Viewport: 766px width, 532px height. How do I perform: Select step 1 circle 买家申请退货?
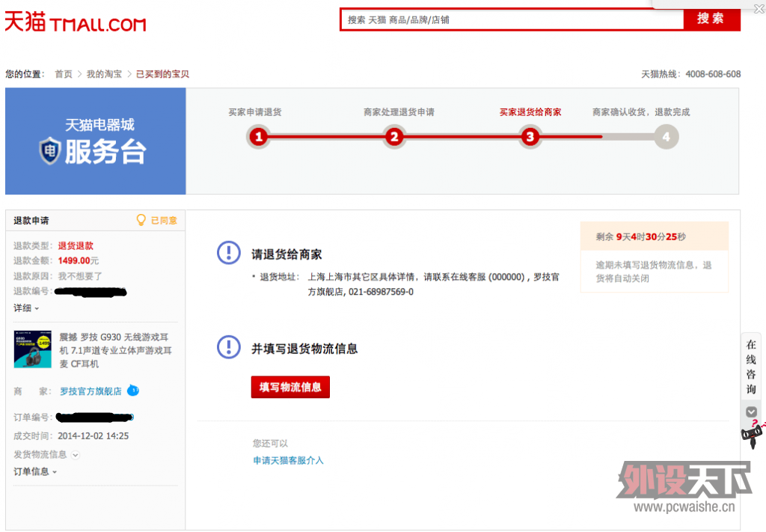point(258,137)
